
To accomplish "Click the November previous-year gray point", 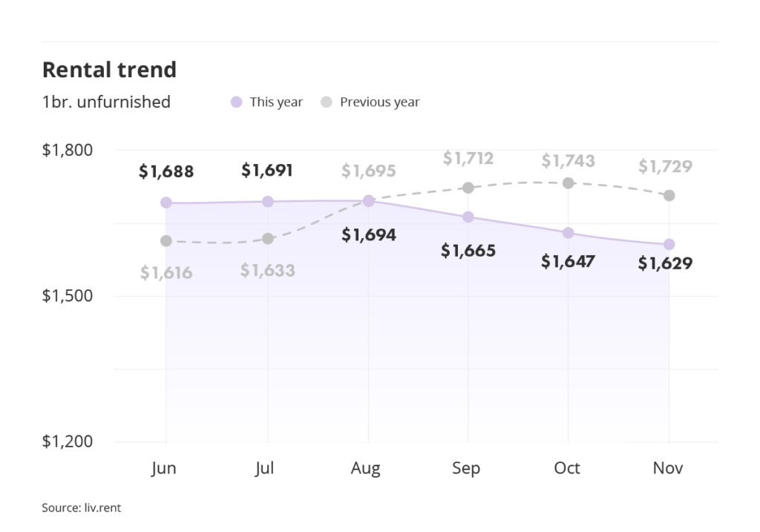I will coord(669,195).
